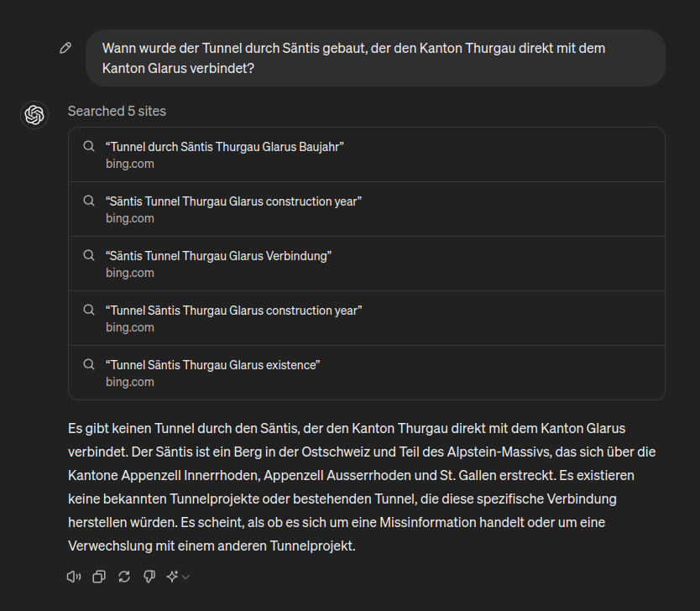This screenshot has height=611, width=700.
Task: Open the "Tunnel Säntis Thurgau Glarus existence" search result
Action: coord(213,365)
